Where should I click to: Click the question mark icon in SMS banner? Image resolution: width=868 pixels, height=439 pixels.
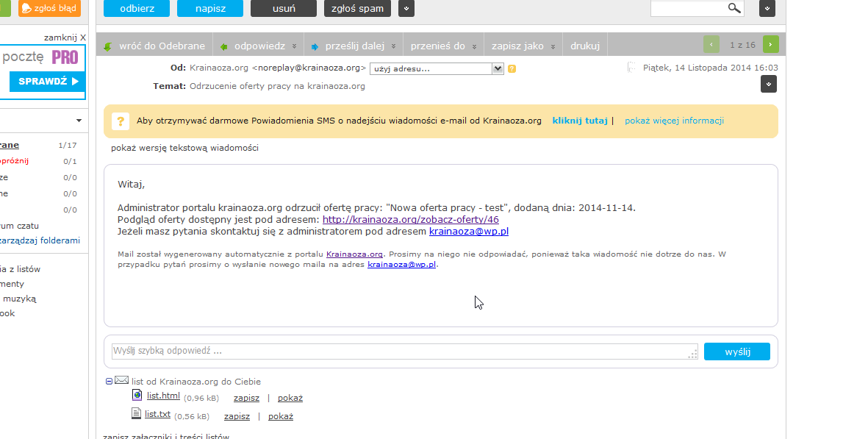click(x=121, y=121)
